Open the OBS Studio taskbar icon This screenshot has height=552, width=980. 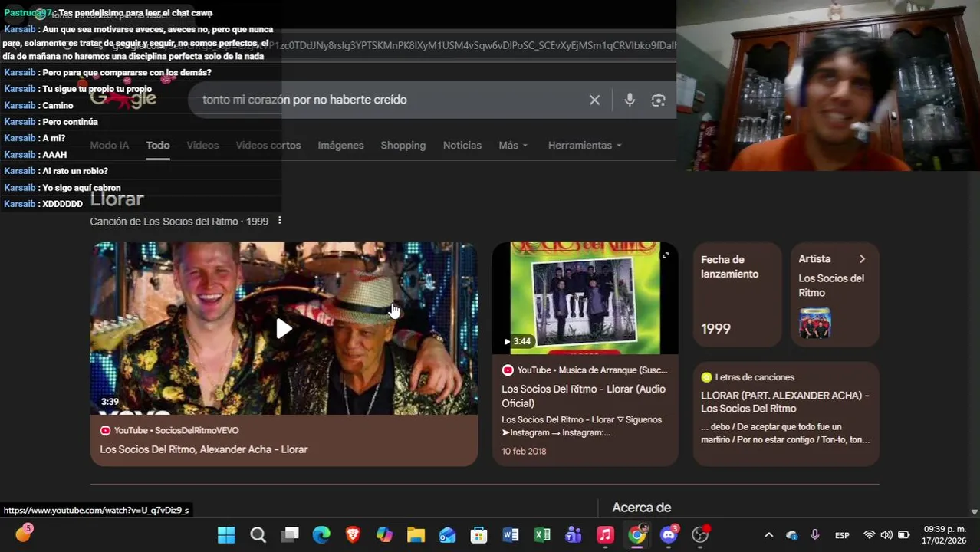click(700, 534)
